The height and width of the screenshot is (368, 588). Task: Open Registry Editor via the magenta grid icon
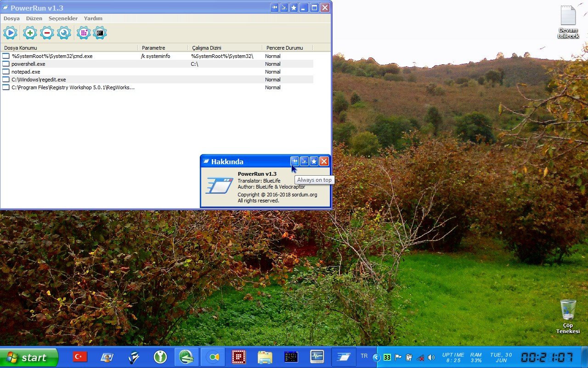[83, 33]
